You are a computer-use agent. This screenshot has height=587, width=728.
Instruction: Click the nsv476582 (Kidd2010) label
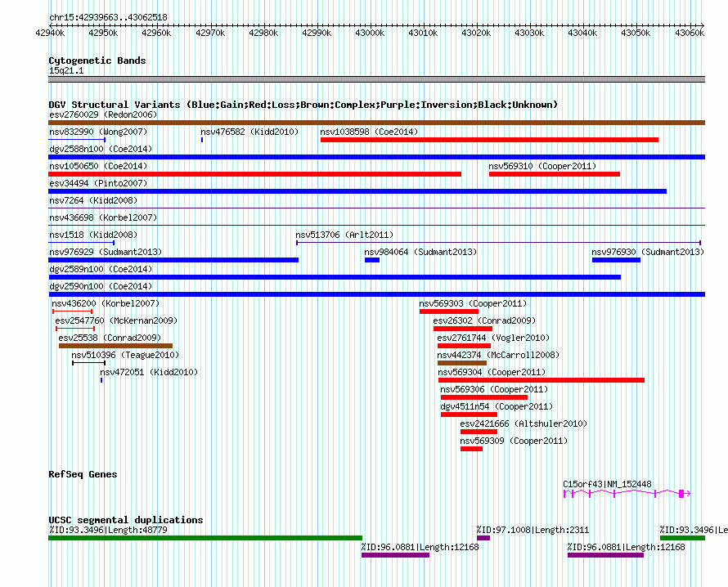(x=249, y=132)
